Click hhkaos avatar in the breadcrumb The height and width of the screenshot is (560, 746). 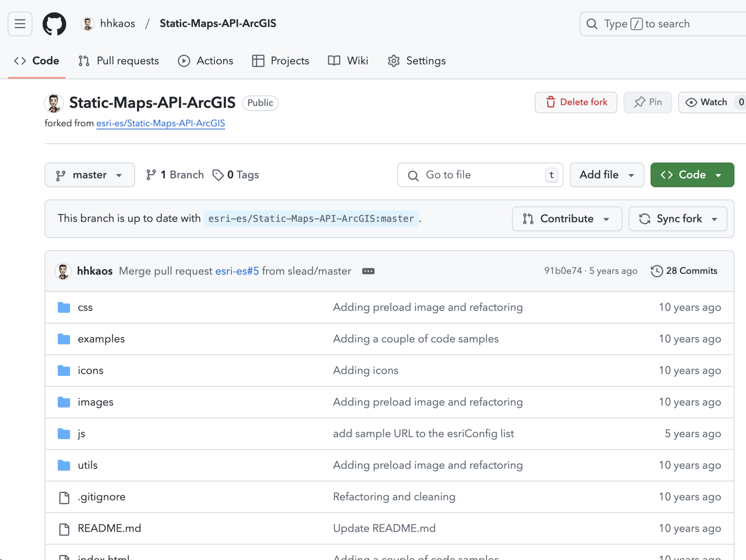click(87, 24)
